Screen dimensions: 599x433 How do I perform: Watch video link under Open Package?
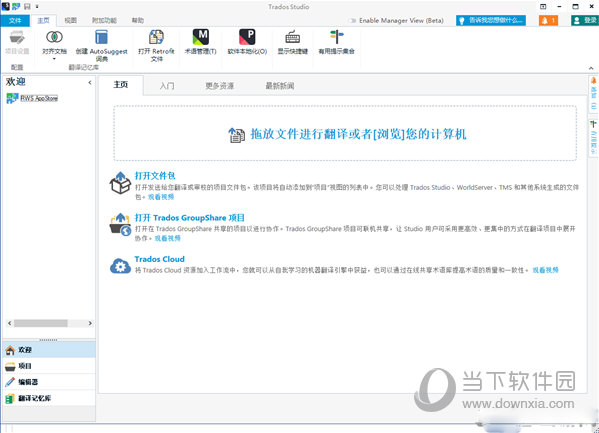(x=161, y=197)
